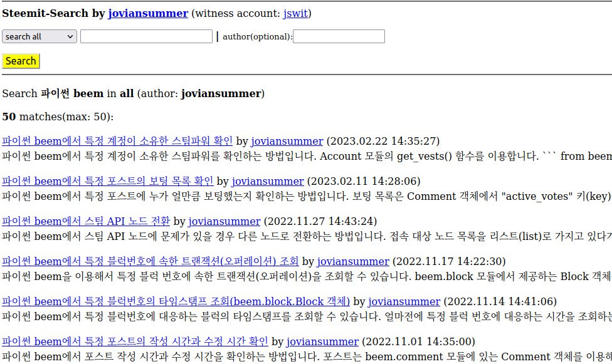Click the snippet mentioning beem.block 모듈
Viewport: 612px width, 364px height.
(307, 277)
